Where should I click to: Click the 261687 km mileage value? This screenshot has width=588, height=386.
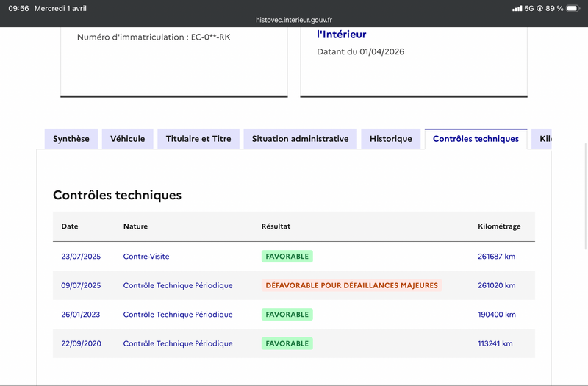coord(497,256)
